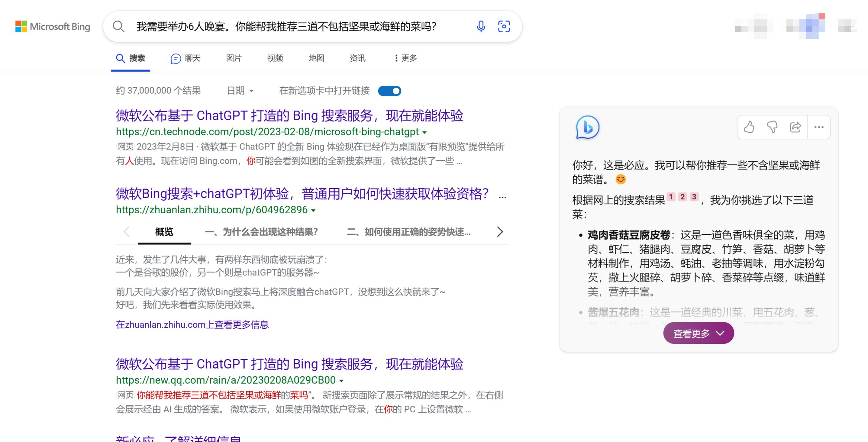Screen dimensions: 868x442
Task: Click the new.qq.com URL text
Action: point(226,380)
